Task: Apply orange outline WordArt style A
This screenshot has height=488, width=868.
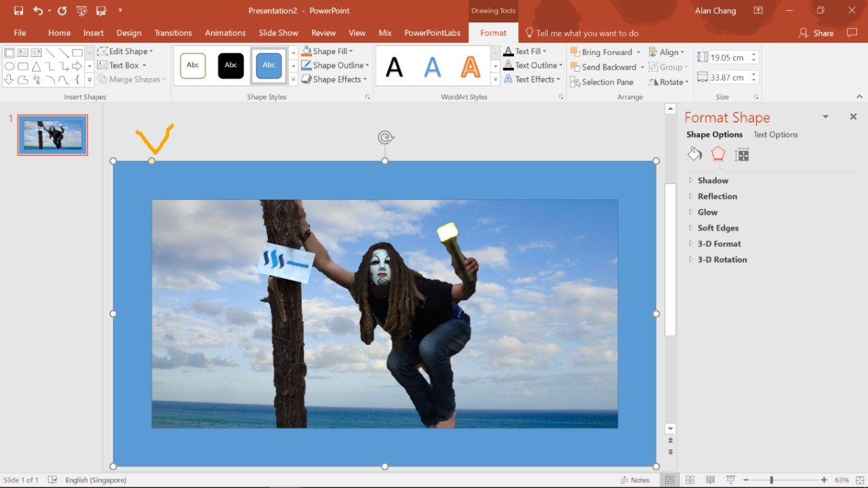Action: pos(470,66)
